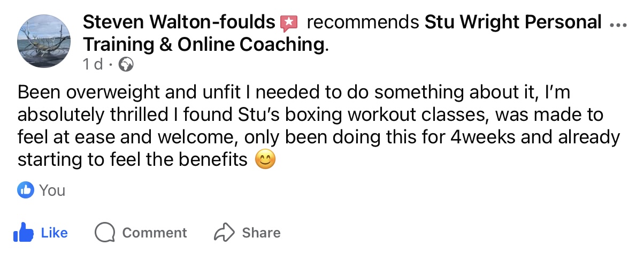The image size is (644, 253).
Task: Open the Steven Walton-foulds name link
Action: click(x=179, y=22)
